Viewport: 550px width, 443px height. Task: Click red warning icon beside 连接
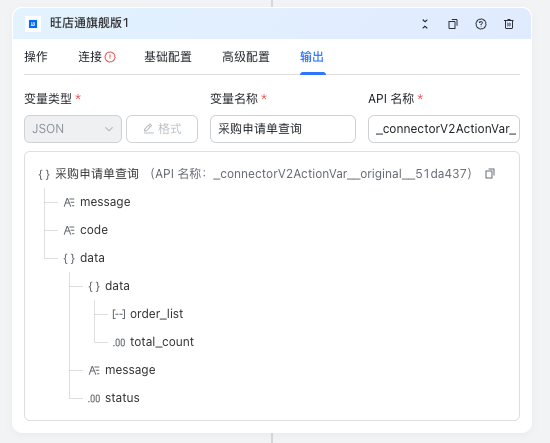(110, 57)
